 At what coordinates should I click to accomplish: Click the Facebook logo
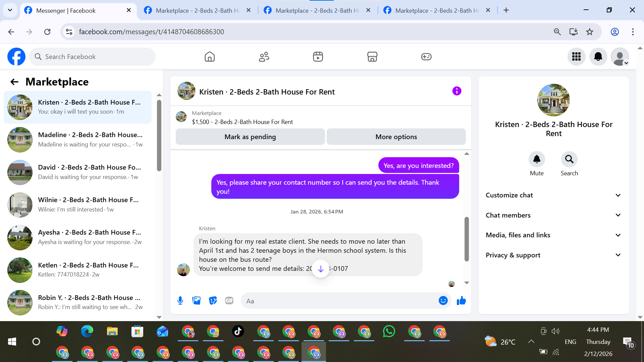(x=16, y=57)
